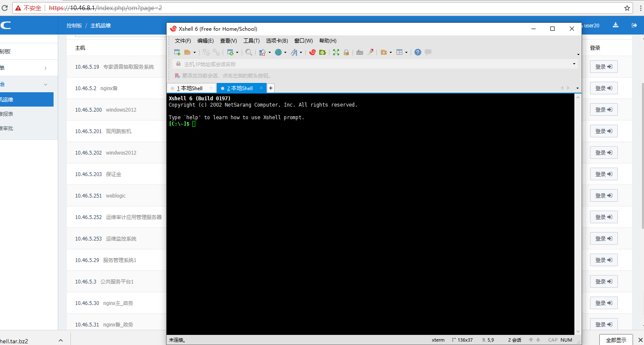644x345 pixels.
Task: Expand the file transfer folder dropdown arrow
Action: click(x=391, y=53)
